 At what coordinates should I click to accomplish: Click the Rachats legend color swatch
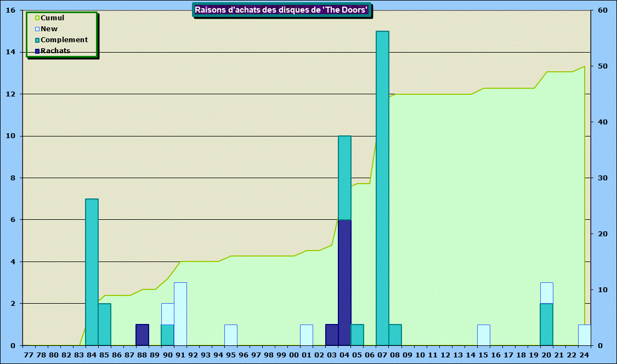click(37, 51)
